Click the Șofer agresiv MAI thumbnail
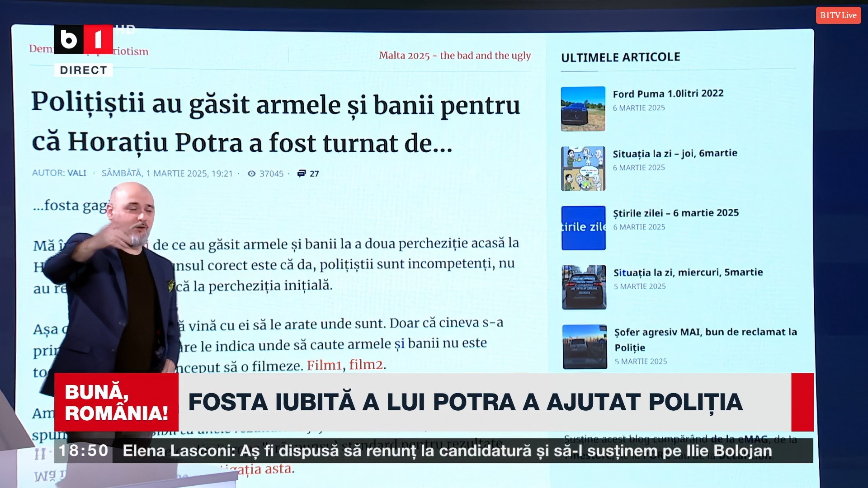Image resolution: width=868 pixels, height=488 pixels. (x=585, y=347)
